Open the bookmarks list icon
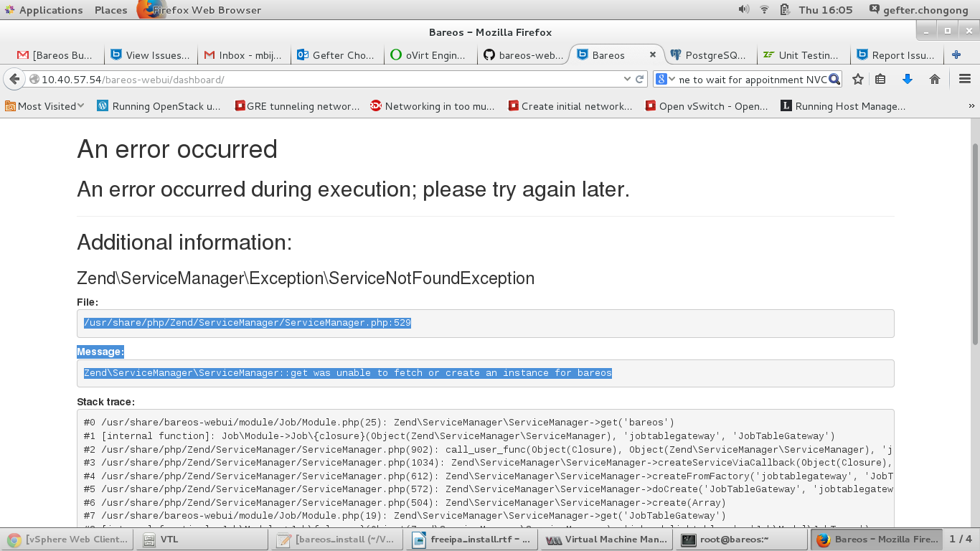 tap(880, 80)
